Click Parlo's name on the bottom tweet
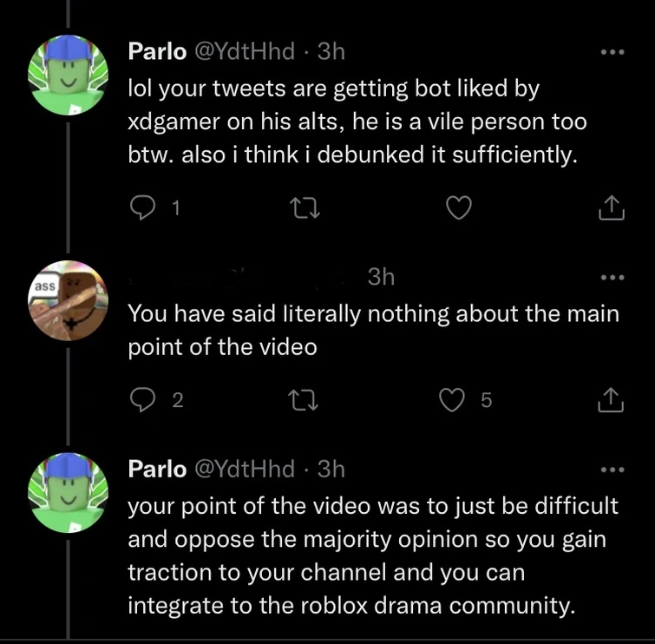 pos(157,470)
